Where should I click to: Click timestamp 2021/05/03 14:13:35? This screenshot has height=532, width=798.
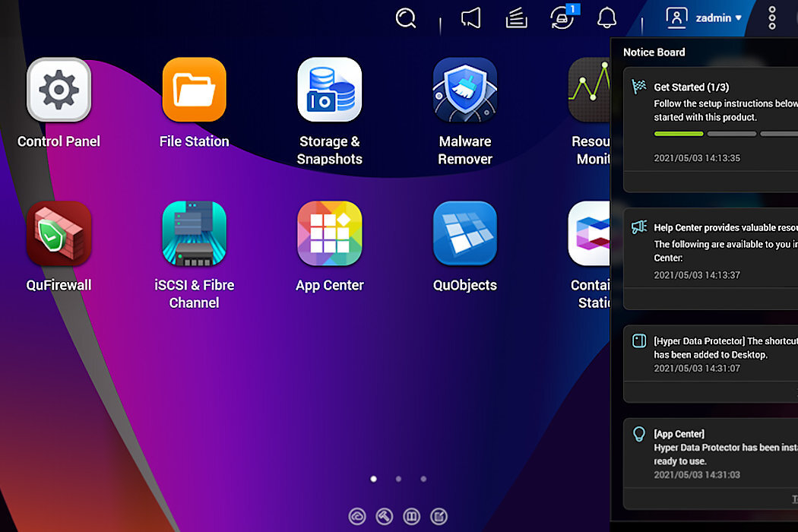click(697, 158)
